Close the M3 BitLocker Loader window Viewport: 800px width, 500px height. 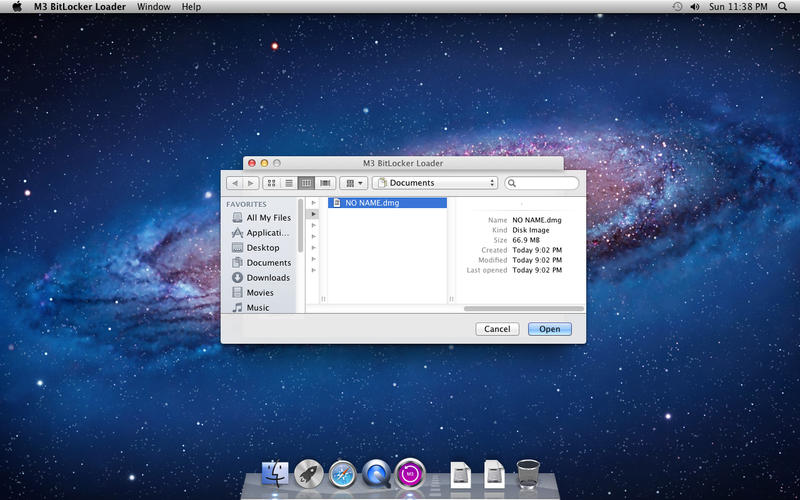pyautogui.click(x=252, y=163)
